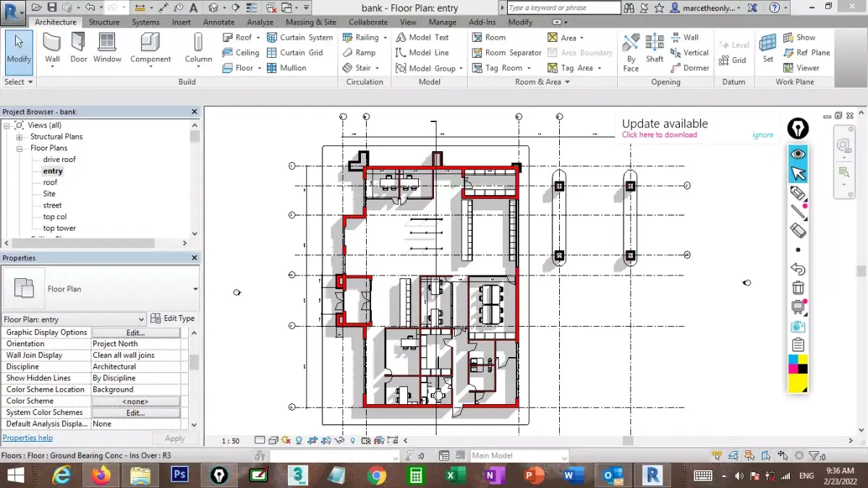Open the CMYK color palette in floating toolbar

coord(798,374)
